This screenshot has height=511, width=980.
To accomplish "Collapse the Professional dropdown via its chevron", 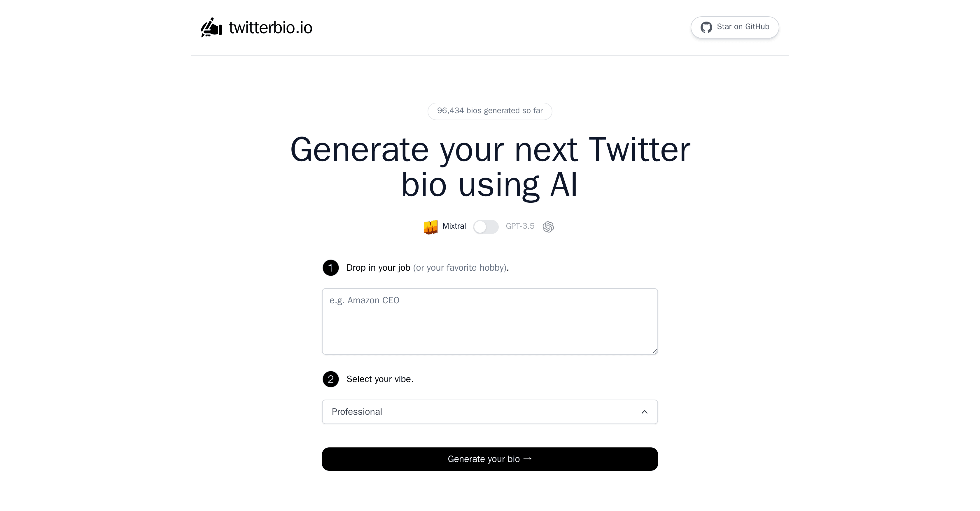I will pyautogui.click(x=645, y=412).
